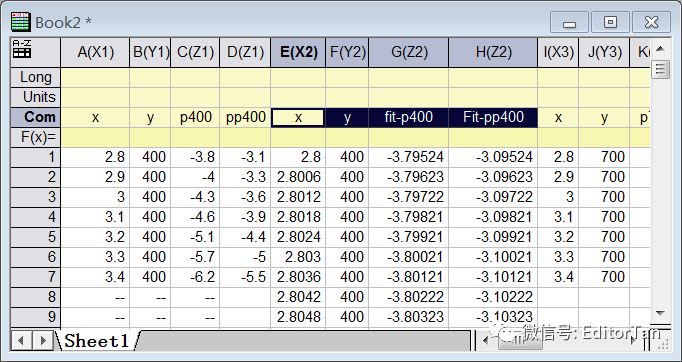Image resolution: width=682 pixels, height=362 pixels.
Task: Switch to the Sheet1 tab
Action: (x=97, y=341)
